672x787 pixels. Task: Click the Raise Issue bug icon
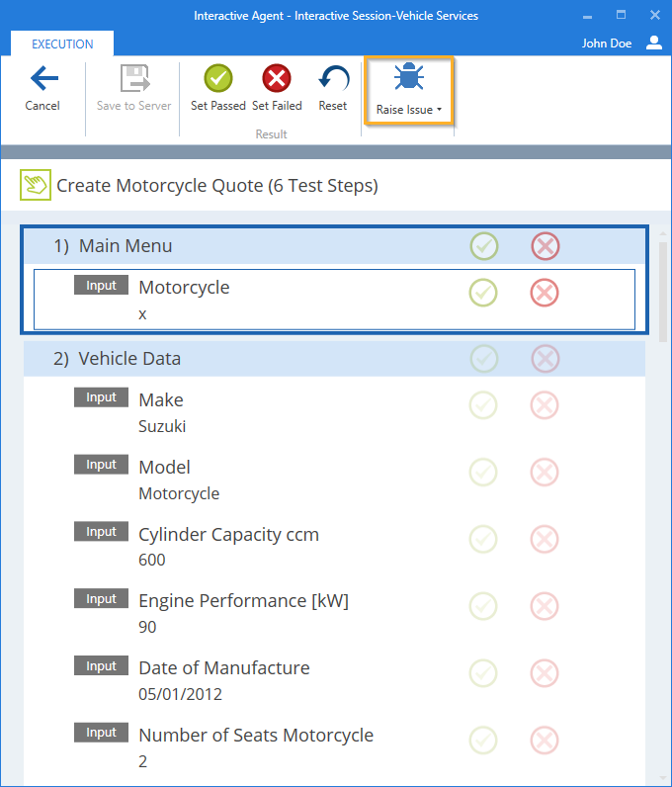point(408,78)
